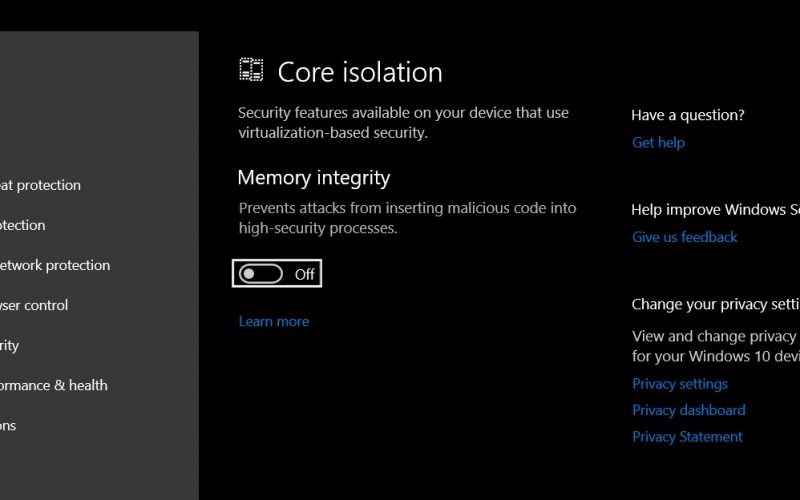Choose Family options in the sidebar
Screen dimensions: 800x500
(x=8, y=426)
